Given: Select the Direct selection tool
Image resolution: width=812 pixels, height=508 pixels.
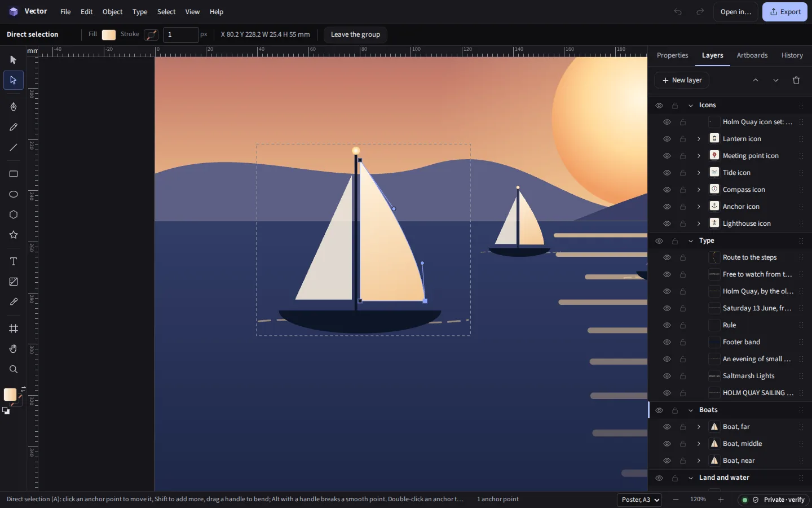Looking at the screenshot, I should [x=14, y=80].
